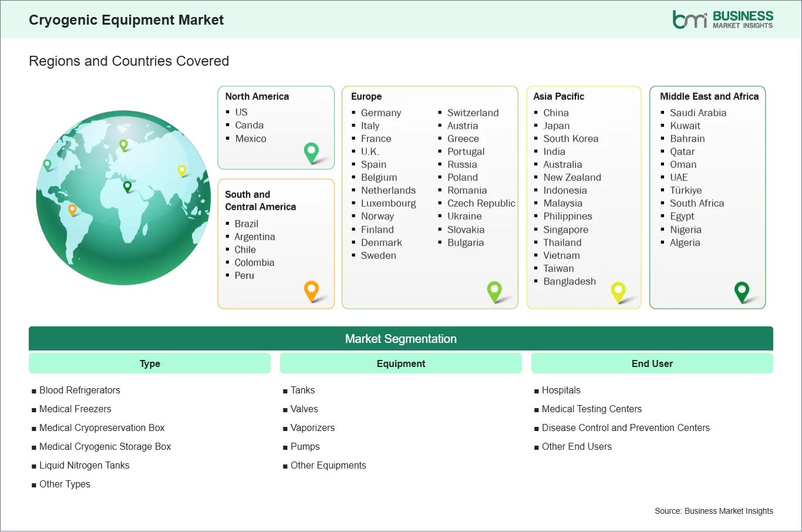Click the yellow pin on the globe
802x532 pixels.
coord(182,170)
